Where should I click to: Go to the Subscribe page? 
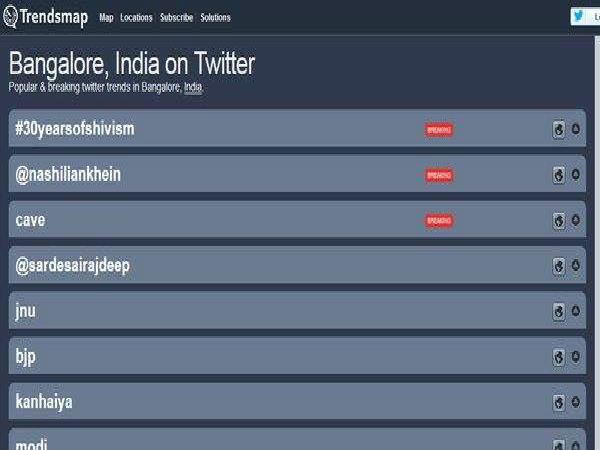click(x=176, y=17)
